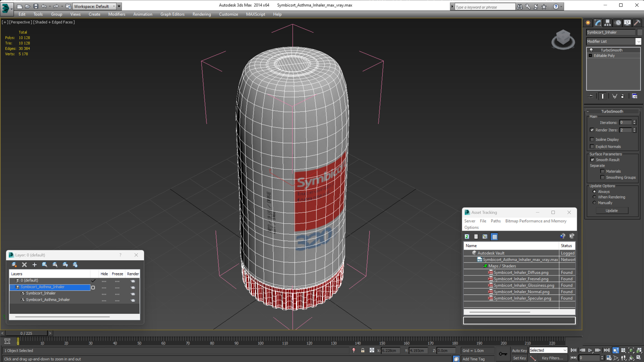
Task: Click the Save File icon
Action: pos(36,6)
